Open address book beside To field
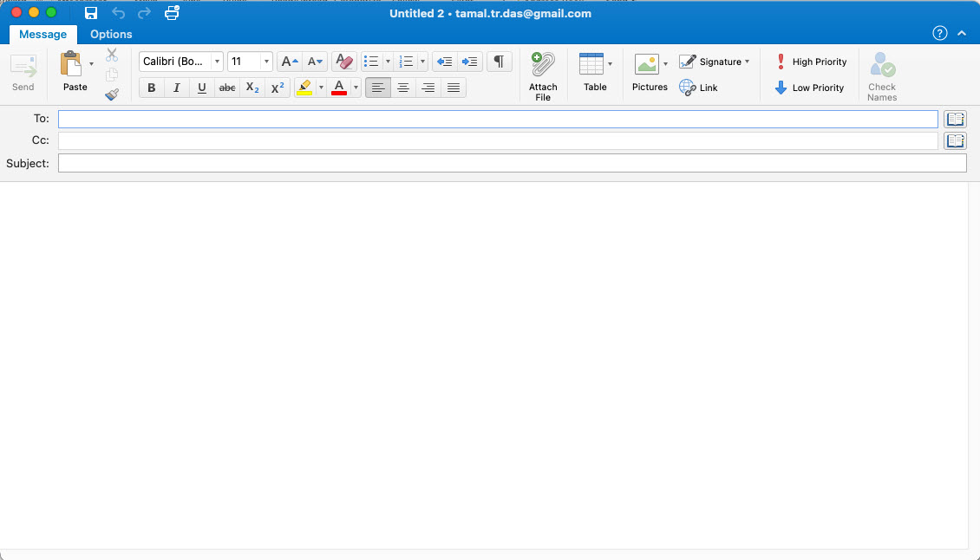This screenshot has width=980, height=560. [x=955, y=120]
